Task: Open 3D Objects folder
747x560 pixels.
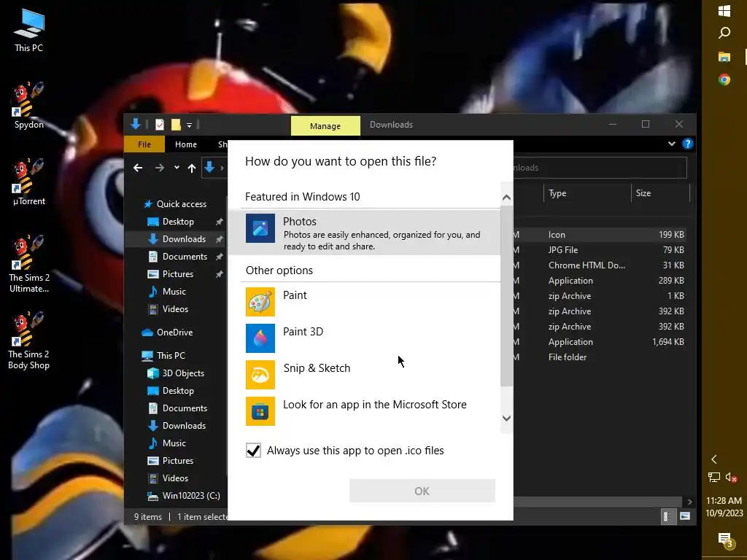Action: click(183, 373)
